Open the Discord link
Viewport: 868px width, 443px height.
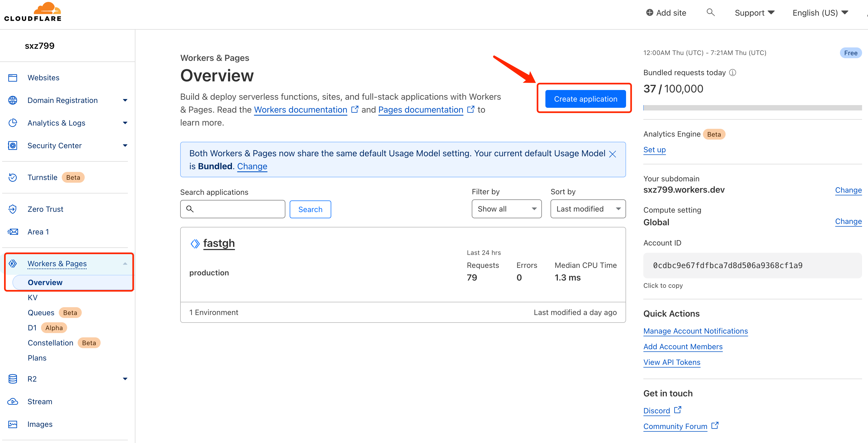click(657, 411)
